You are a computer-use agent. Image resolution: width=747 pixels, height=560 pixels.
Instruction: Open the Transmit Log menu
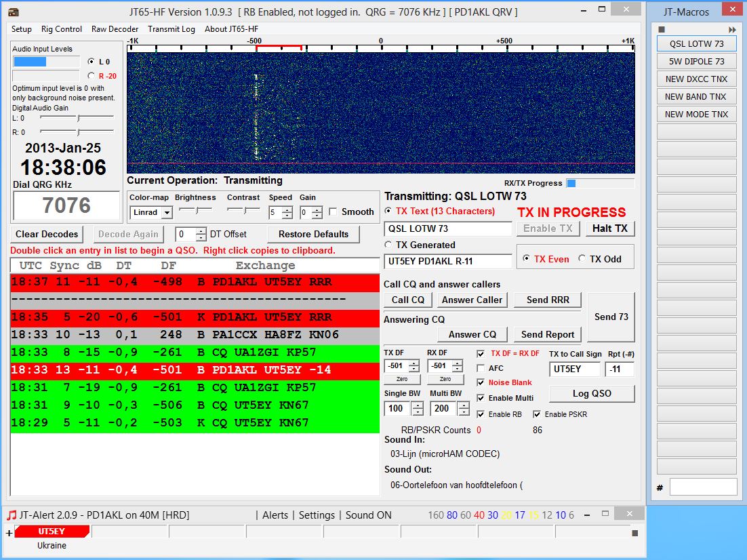coord(171,29)
